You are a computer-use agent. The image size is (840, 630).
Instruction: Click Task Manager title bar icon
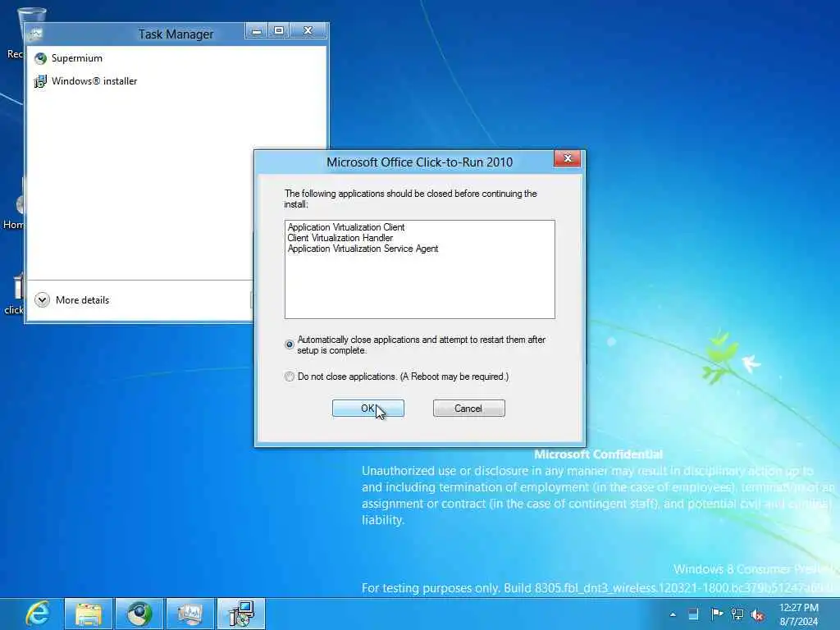[x=36, y=34]
